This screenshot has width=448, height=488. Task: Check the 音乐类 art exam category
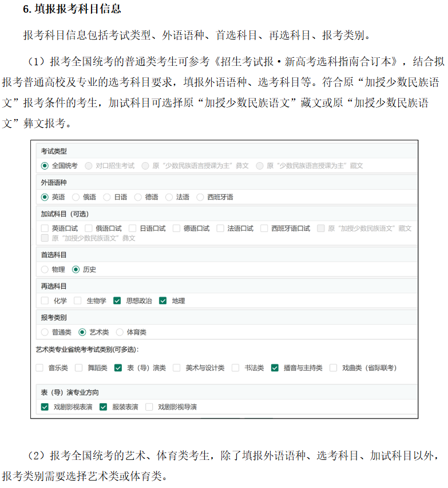[39, 368]
